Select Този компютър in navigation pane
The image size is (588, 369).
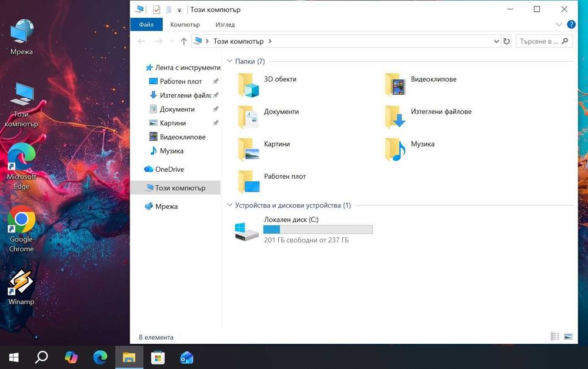(175, 188)
